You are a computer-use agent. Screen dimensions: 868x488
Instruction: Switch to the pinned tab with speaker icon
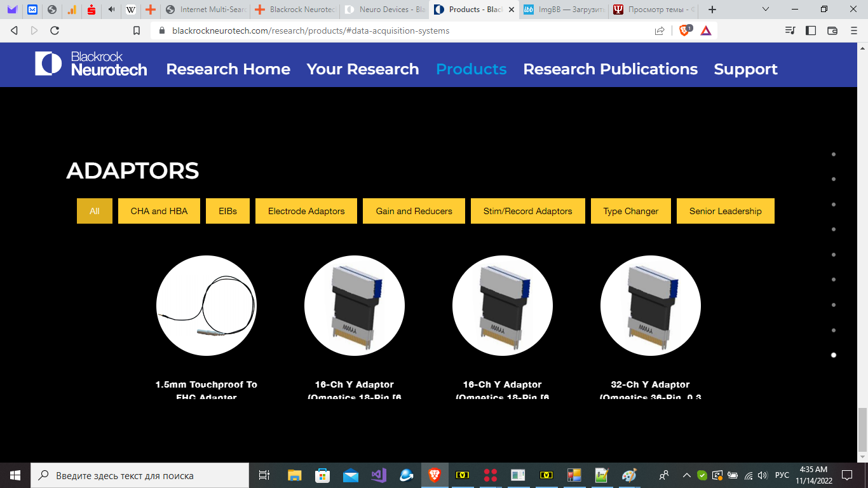pos(111,10)
